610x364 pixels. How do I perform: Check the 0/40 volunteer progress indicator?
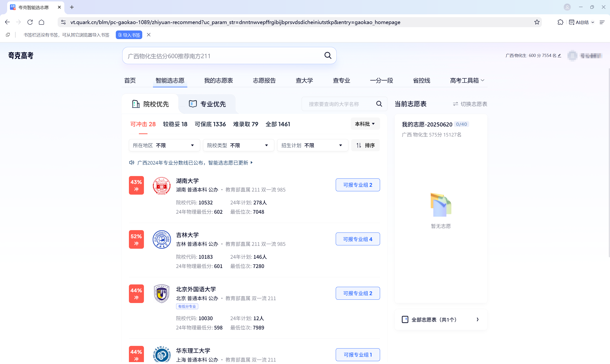tap(462, 124)
